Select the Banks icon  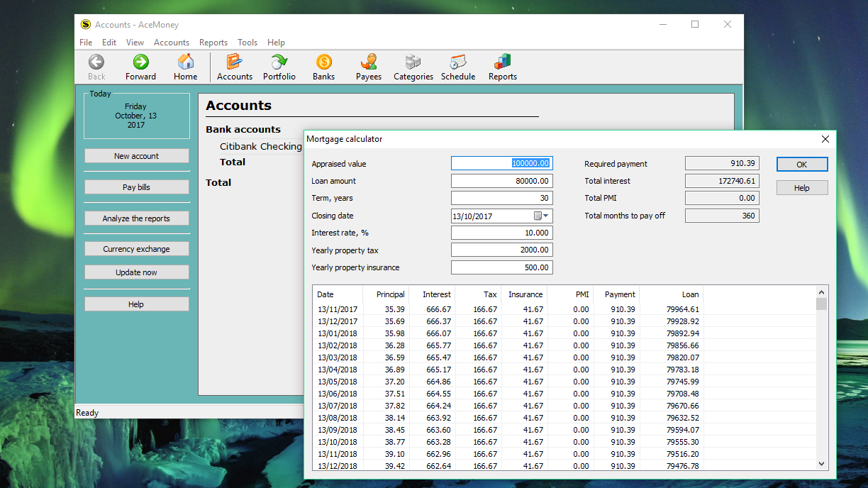tap(323, 67)
